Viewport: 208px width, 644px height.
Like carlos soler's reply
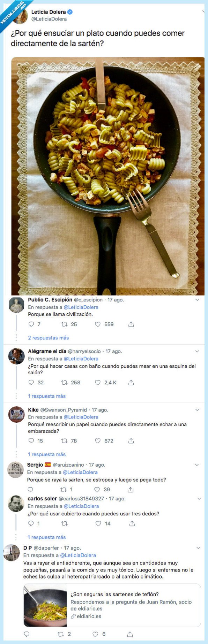tap(97, 523)
